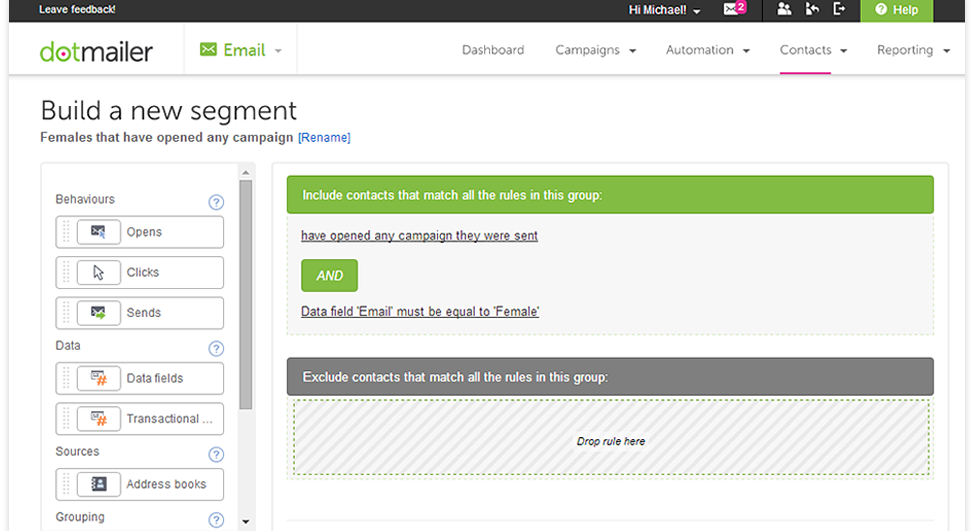
Task: Select the Transactional data rule icon
Action: coord(98,419)
